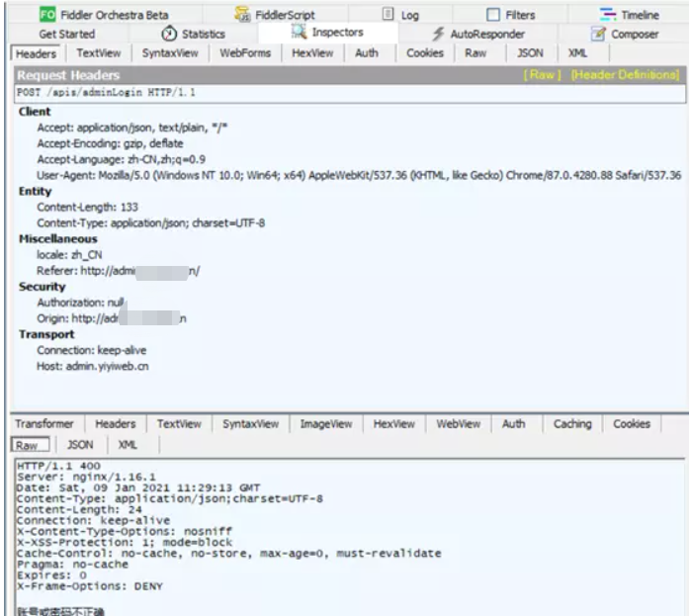This screenshot has height=616, width=692.
Task: Open the response HexView tab
Action: (394, 423)
